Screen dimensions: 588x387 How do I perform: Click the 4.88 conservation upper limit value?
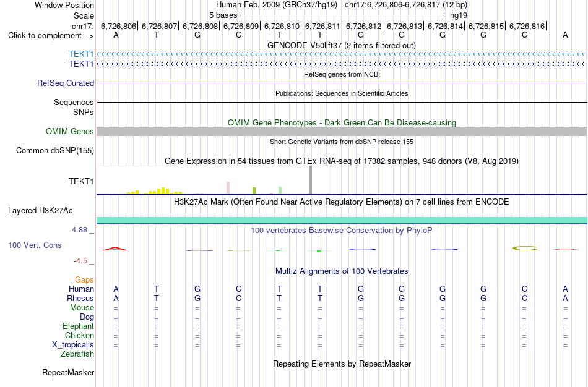pos(79,229)
